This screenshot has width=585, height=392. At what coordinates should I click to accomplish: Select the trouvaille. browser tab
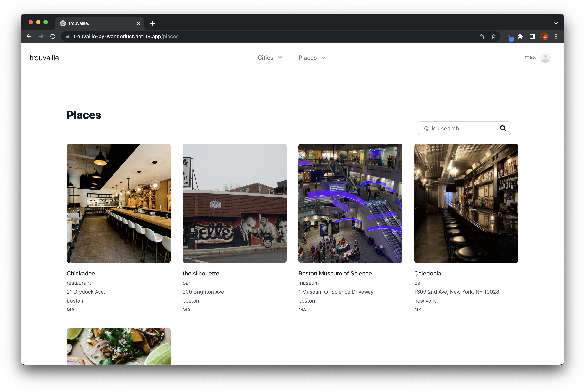(x=100, y=23)
